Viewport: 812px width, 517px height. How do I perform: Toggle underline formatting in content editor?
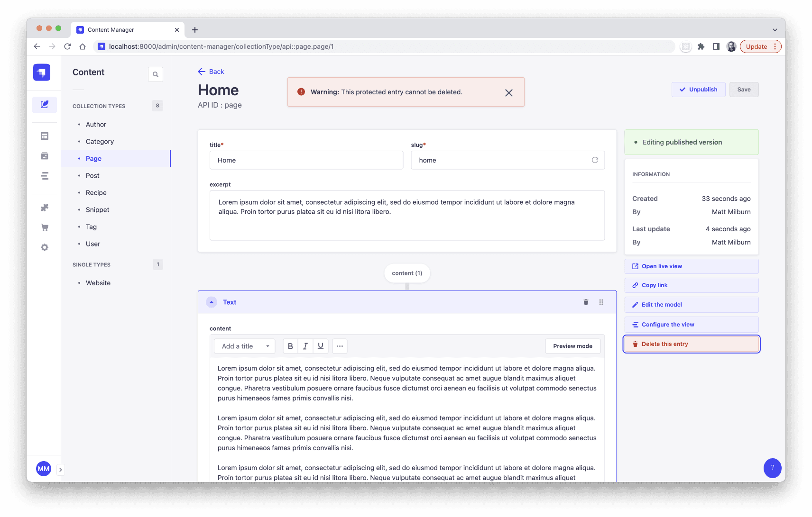[x=321, y=346]
